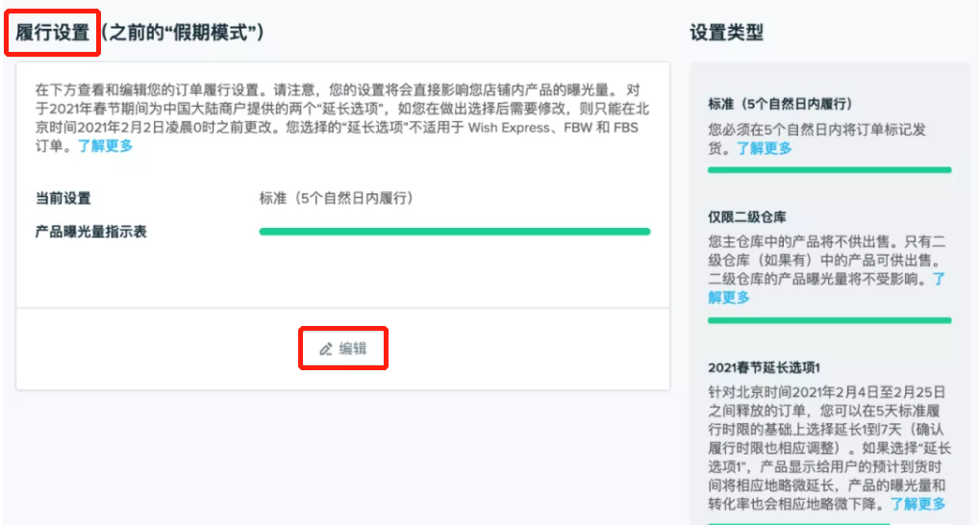Open 了解更多 under 仅限二级仓库 description

(x=826, y=288)
